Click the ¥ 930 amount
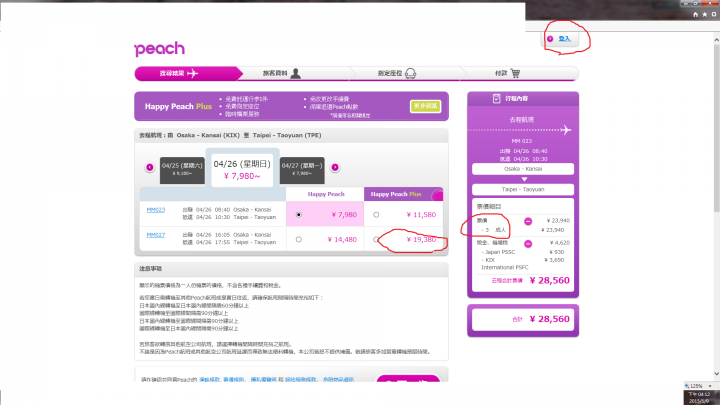 [x=556, y=252]
